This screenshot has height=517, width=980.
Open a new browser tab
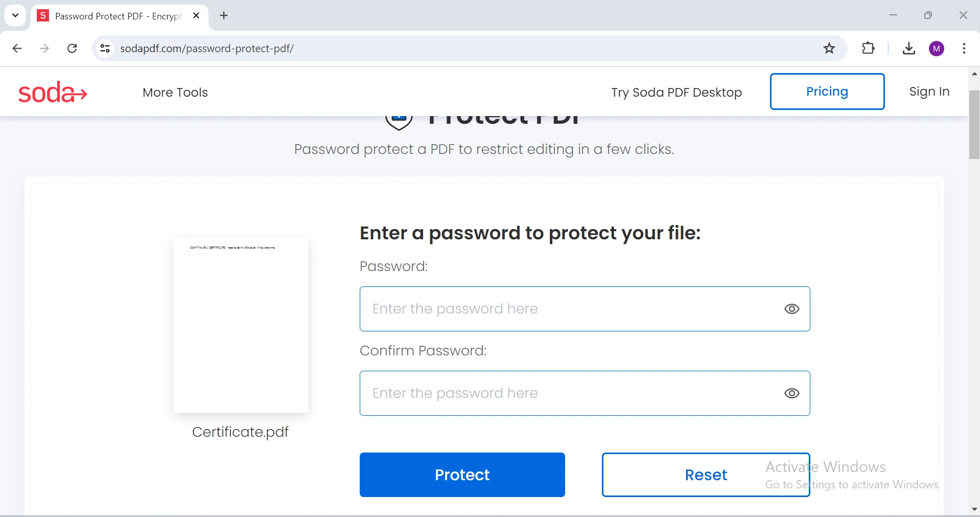224,16
